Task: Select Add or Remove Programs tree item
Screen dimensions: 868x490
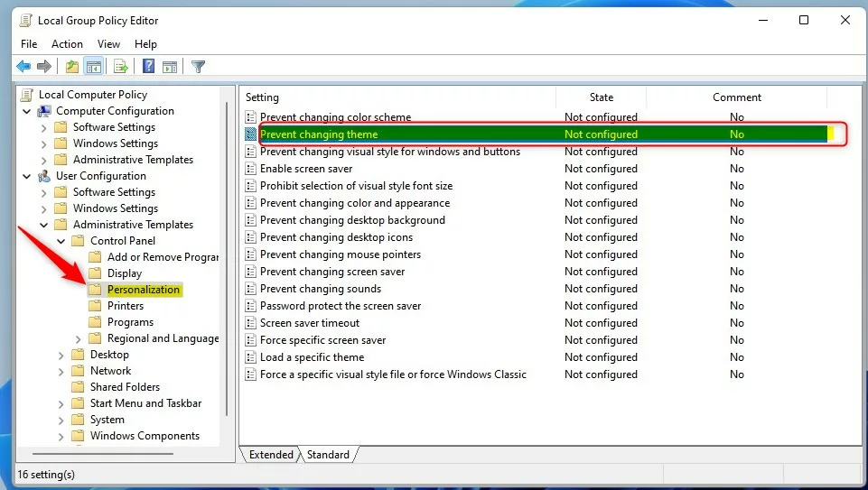Action: (163, 257)
